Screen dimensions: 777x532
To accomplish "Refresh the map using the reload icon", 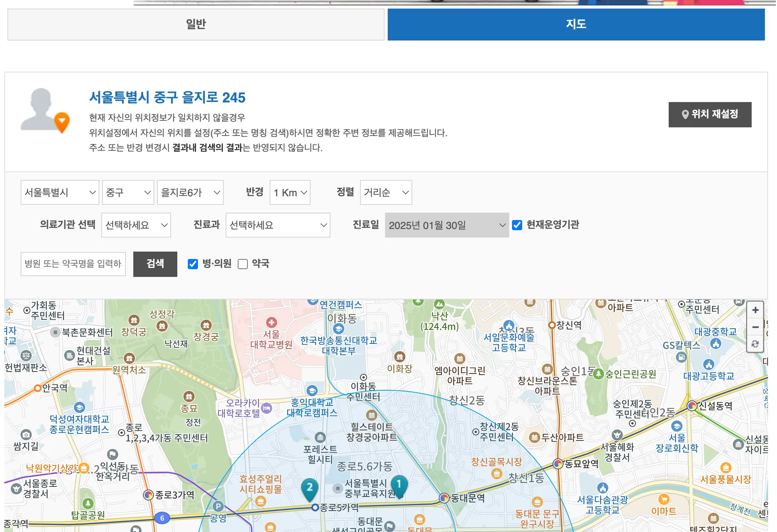I will (x=755, y=344).
